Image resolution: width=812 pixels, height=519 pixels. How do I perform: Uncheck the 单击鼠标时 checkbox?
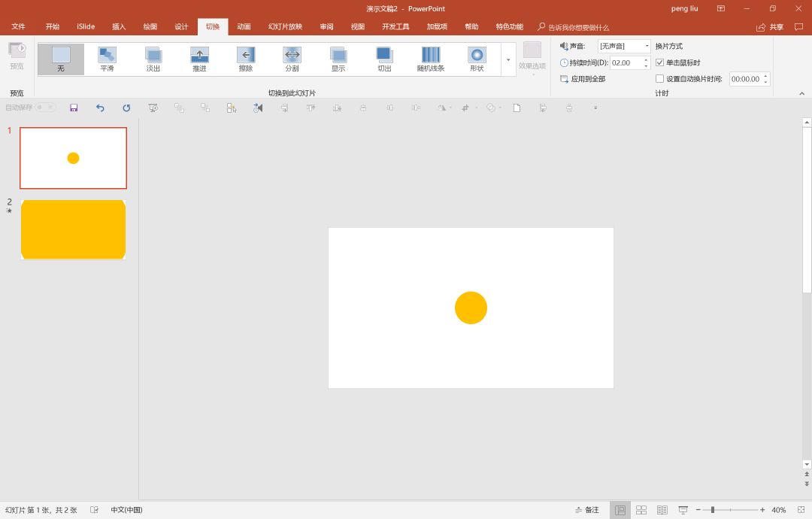click(660, 62)
